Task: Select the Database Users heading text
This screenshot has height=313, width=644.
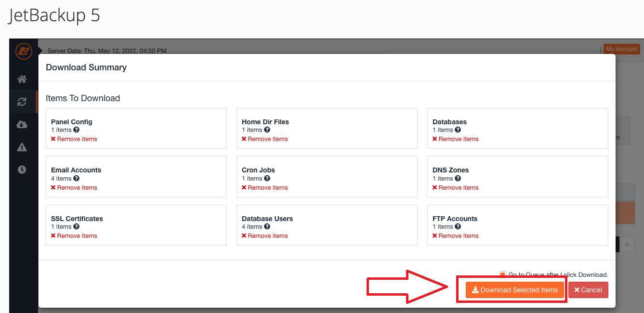Action: coord(267,219)
